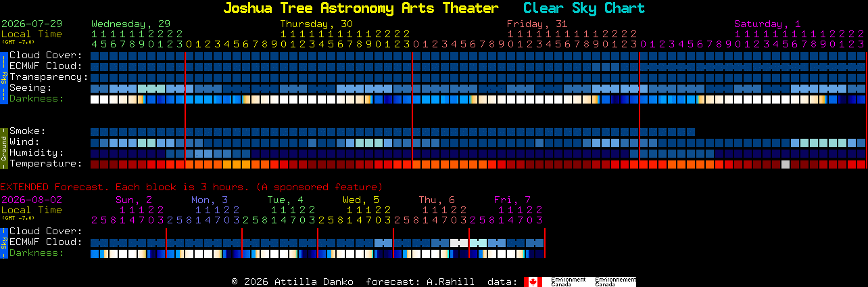Click the French Environnement Canada logo
This screenshot has width=868, height=287.
616,282
